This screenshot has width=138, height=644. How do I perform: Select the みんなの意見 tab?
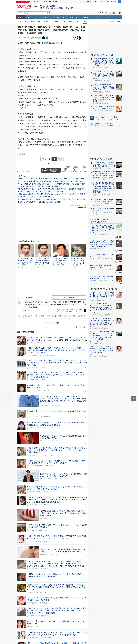coord(73,17)
